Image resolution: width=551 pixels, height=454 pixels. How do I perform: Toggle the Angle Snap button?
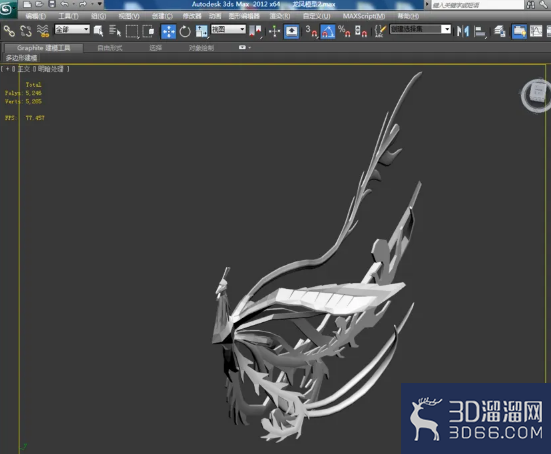pos(328,31)
